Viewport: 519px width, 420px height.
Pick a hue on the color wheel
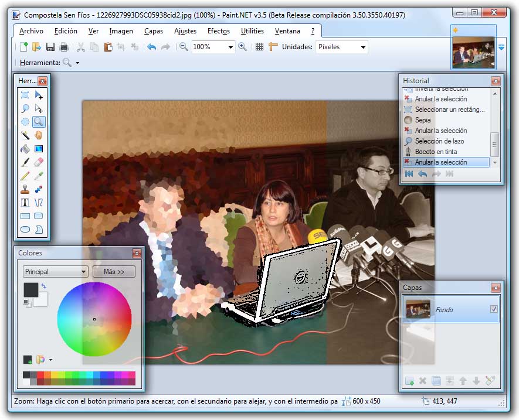click(94, 319)
